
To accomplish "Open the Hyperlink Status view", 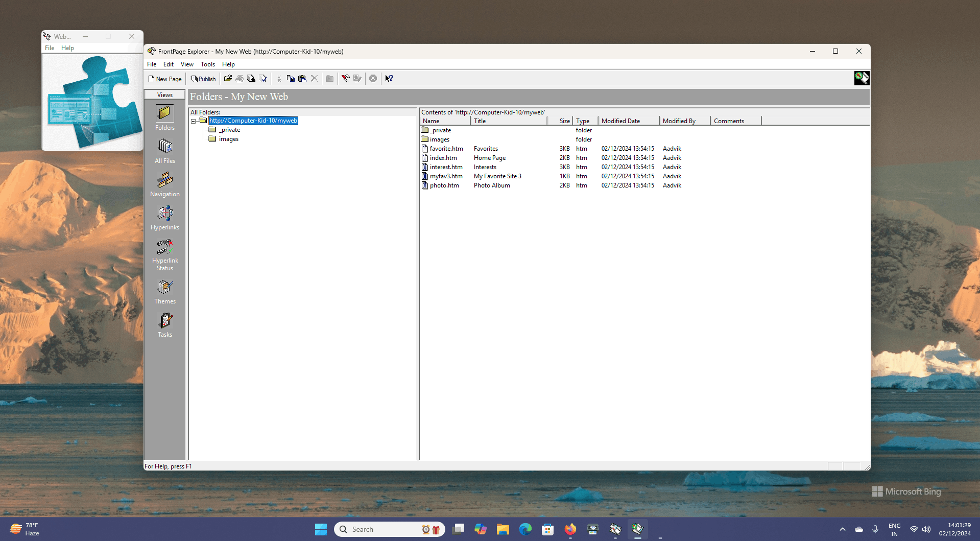I will 165,255.
